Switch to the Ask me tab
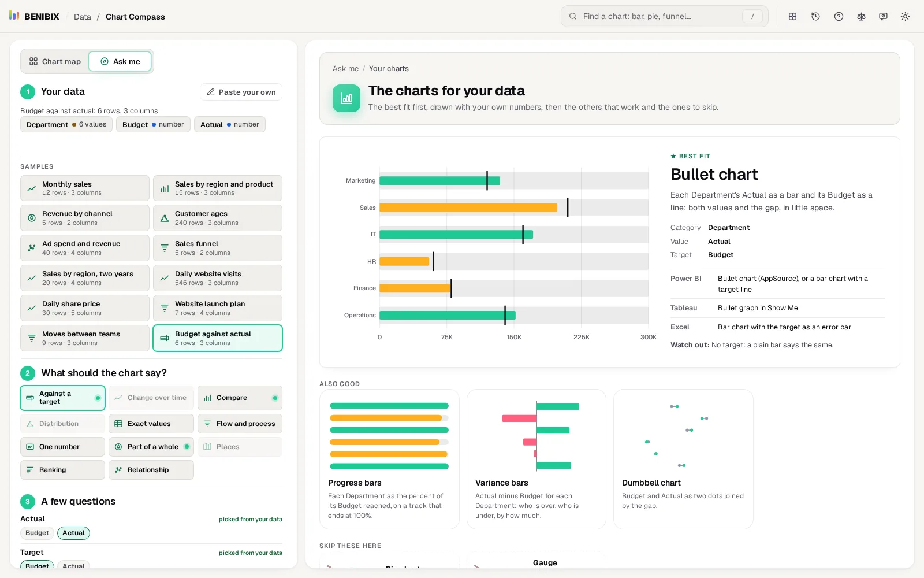924x578 pixels. pos(120,62)
